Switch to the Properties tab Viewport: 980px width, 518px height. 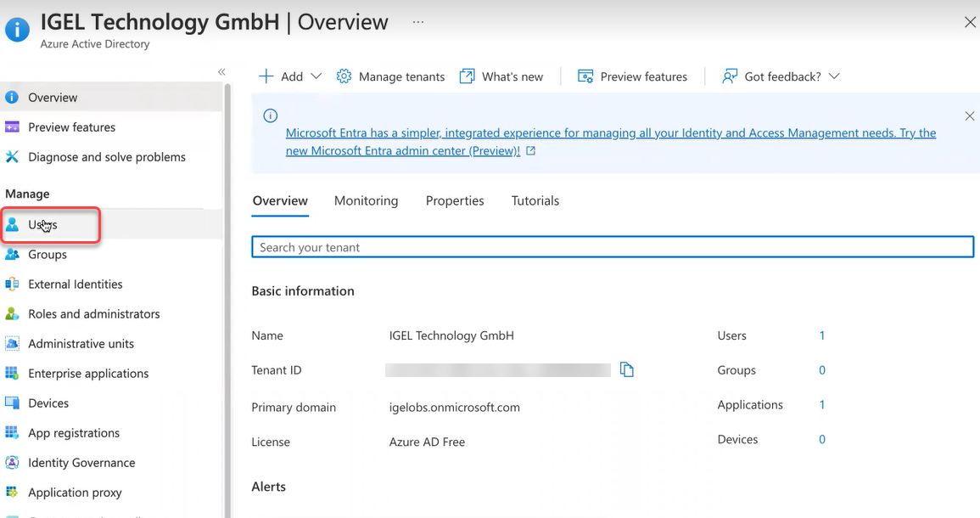455,200
